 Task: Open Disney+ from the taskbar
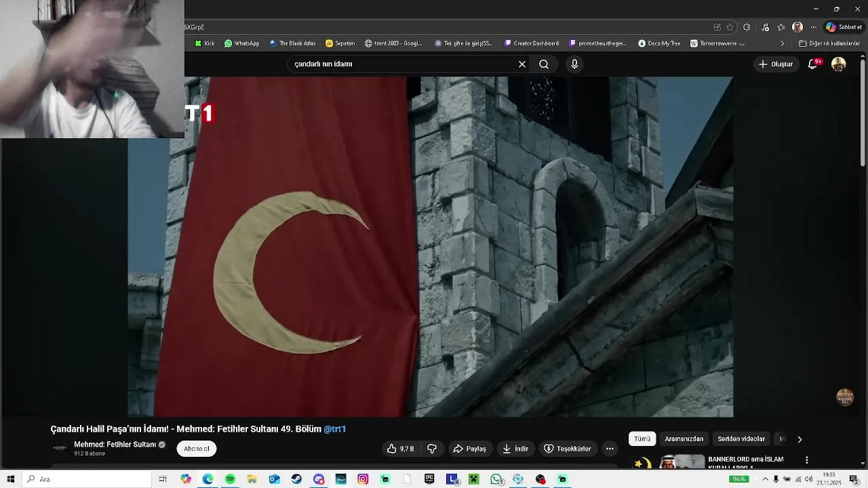(x=340, y=479)
